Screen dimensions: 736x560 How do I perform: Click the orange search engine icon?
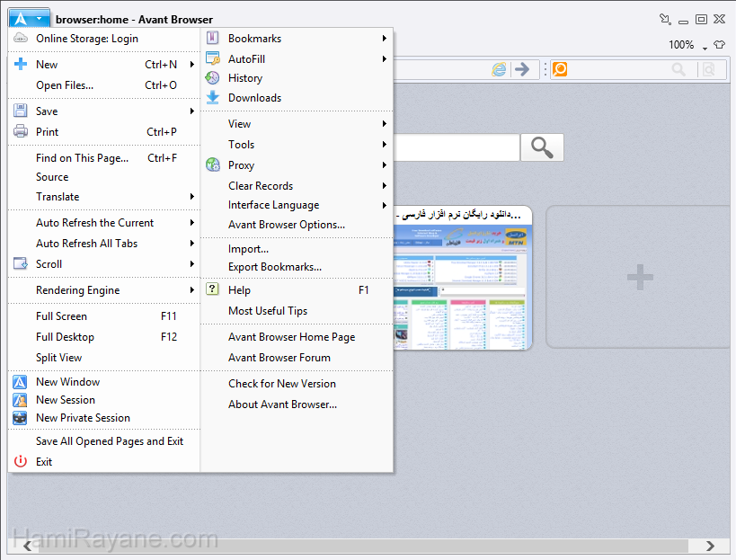coord(560,69)
